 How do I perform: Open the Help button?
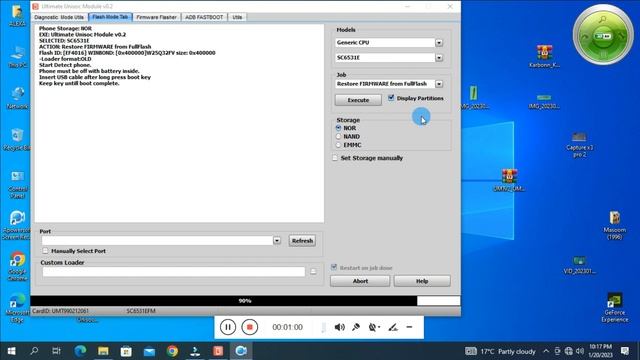tap(422, 281)
